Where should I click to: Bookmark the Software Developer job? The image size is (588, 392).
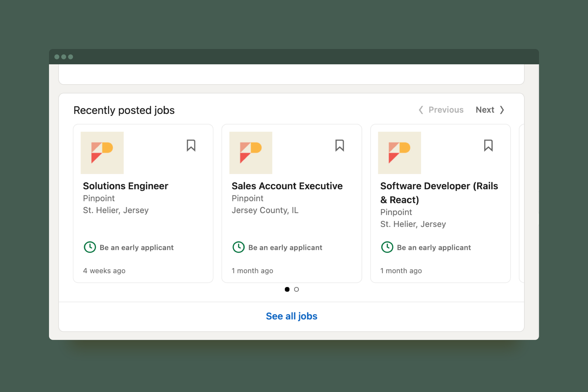pos(488,145)
